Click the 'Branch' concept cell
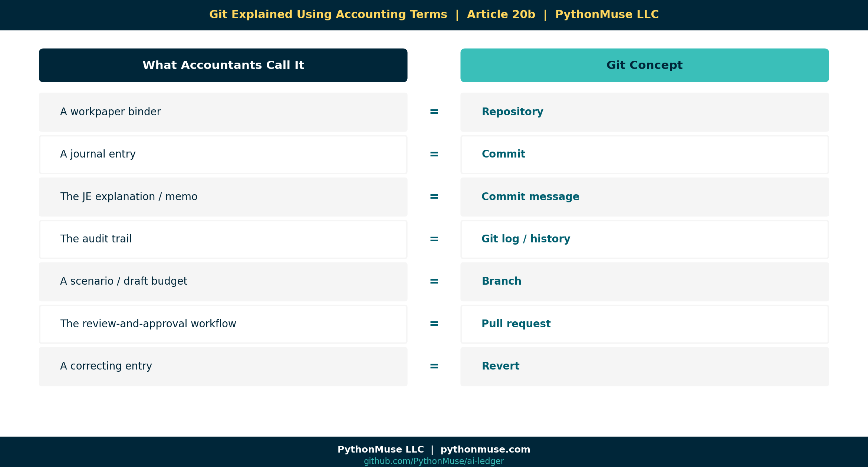The height and width of the screenshot is (467, 868). click(644, 282)
